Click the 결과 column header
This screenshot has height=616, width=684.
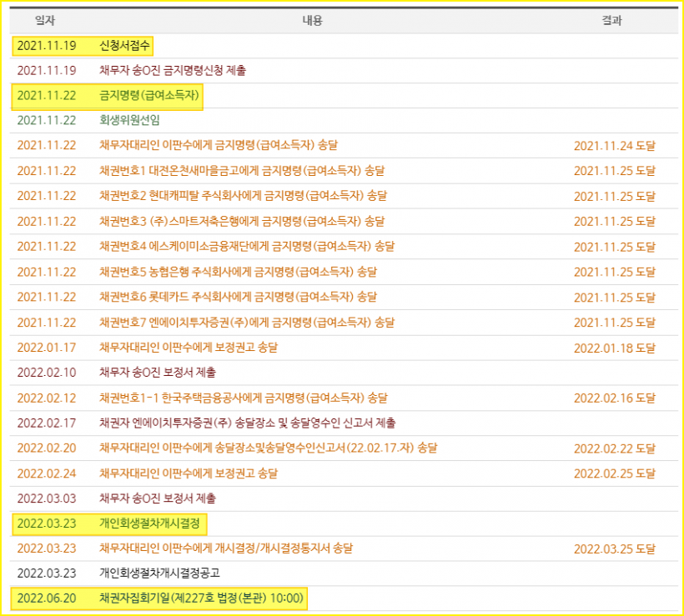click(x=611, y=20)
